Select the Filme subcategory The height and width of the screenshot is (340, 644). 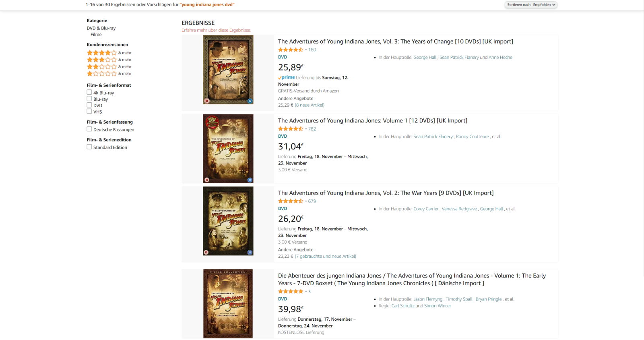[x=96, y=35]
